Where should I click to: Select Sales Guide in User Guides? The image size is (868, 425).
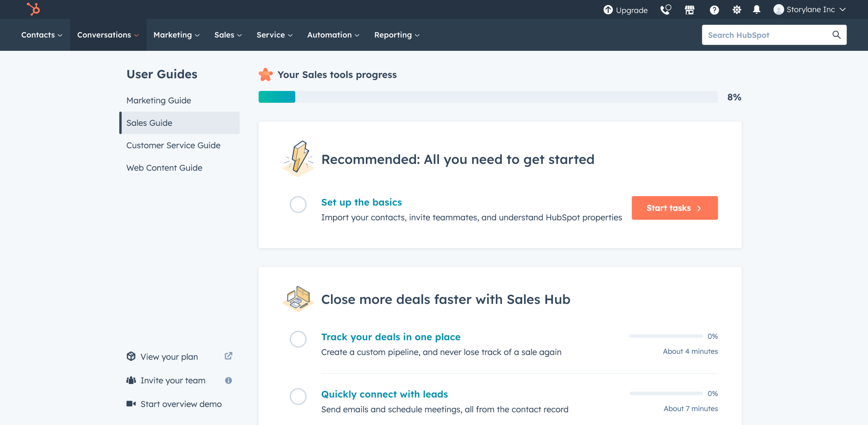[180, 123]
